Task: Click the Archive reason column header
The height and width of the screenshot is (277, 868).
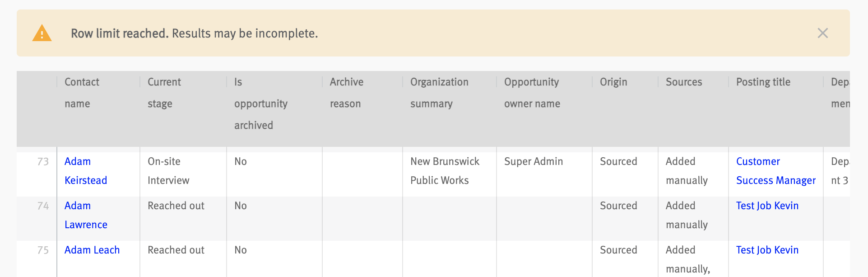Action: coord(346,93)
